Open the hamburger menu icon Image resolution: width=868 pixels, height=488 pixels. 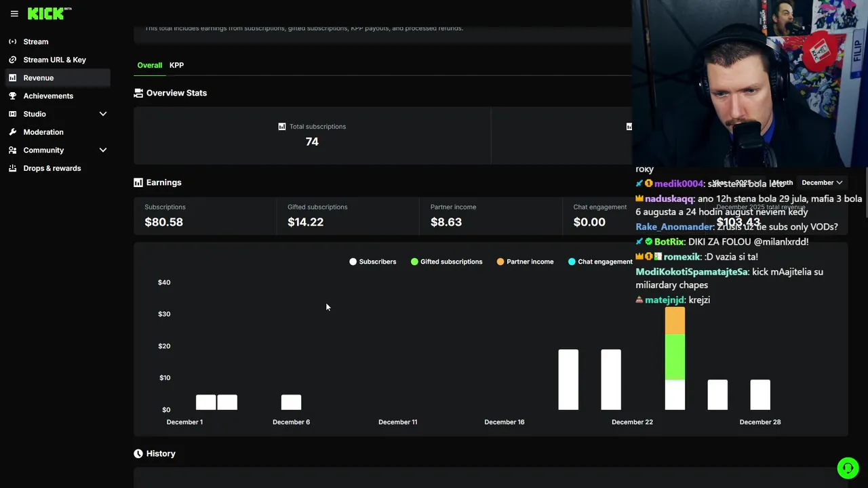coord(14,14)
